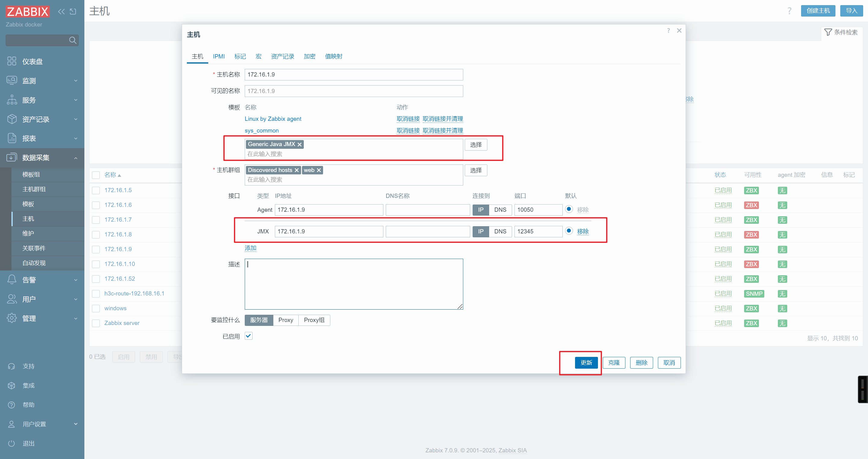
Task: Click the 克隆 clone button
Action: [x=614, y=362]
